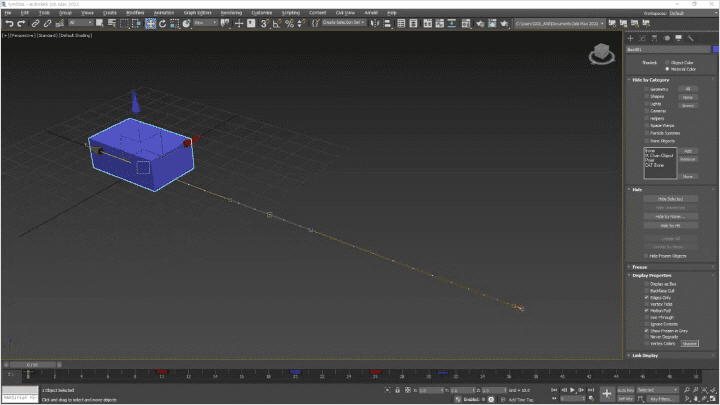The height and width of the screenshot is (405, 720).
Task: Click the large Set Keys plus button
Action: tap(607, 394)
